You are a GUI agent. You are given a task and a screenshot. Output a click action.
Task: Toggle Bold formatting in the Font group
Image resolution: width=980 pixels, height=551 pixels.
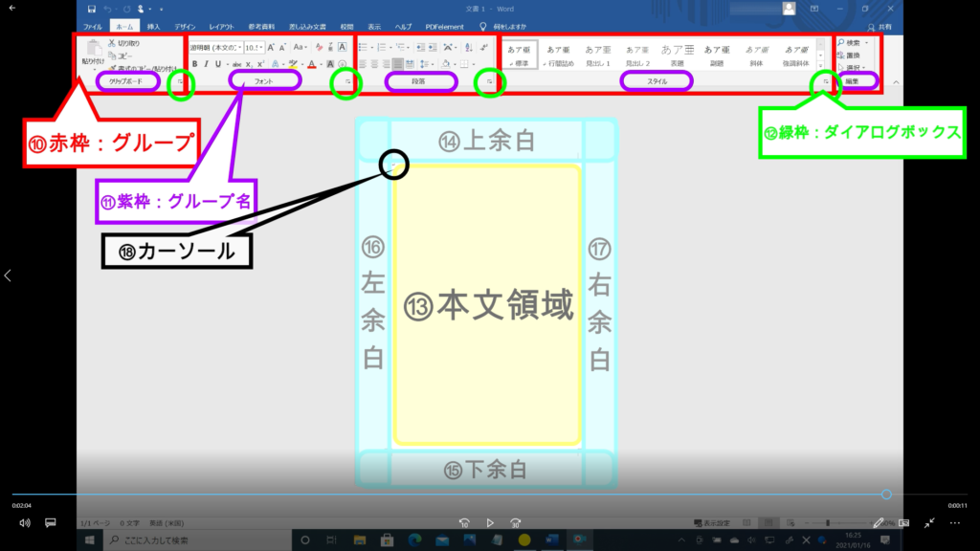pos(194,64)
